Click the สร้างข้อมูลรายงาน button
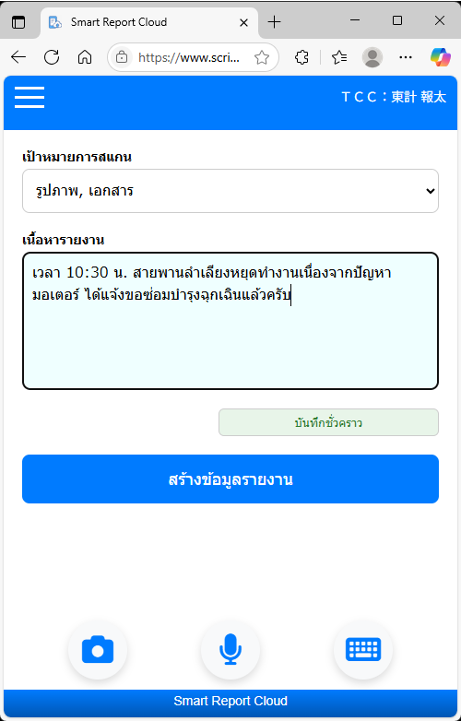Image resolution: width=461 pixels, height=721 pixels. (230, 479)
